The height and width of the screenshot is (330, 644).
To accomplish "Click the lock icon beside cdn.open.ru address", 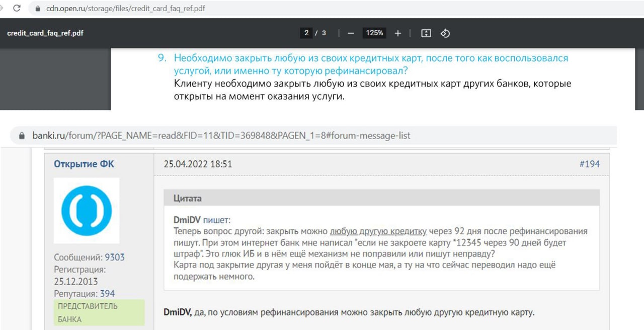I will click(x=37, y=9).
